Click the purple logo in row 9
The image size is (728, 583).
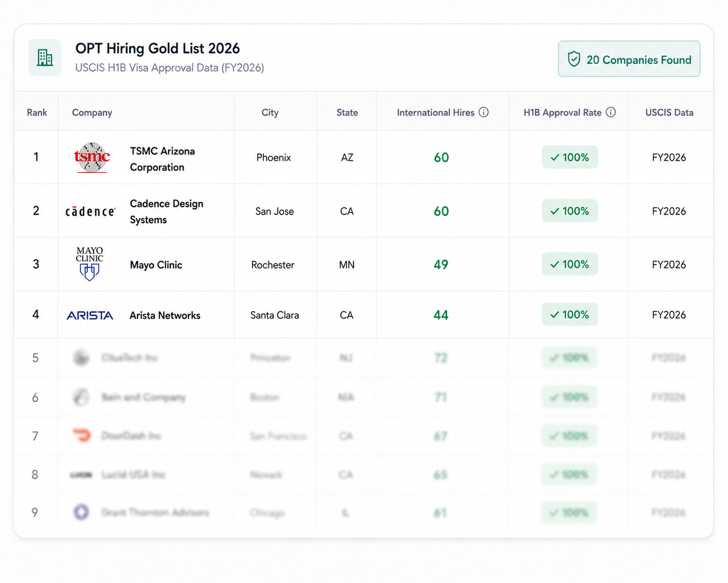pos(81,512)
